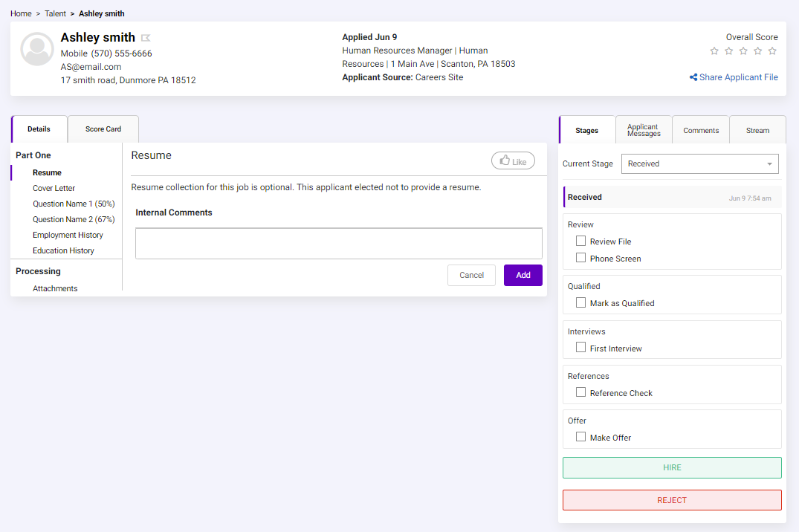Check the Phone Screen checkbox
799x532 pixels.
click(580, 258)
